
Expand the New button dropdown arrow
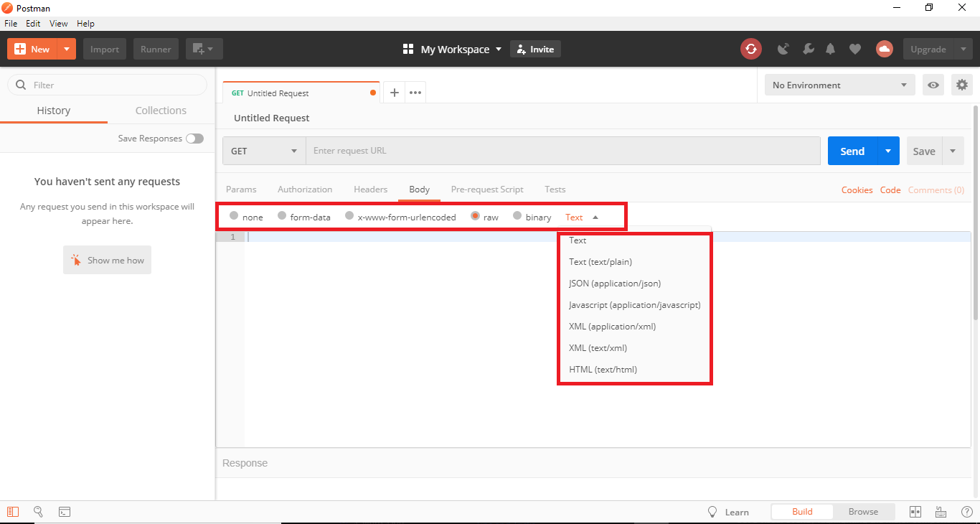coord(66,49)
